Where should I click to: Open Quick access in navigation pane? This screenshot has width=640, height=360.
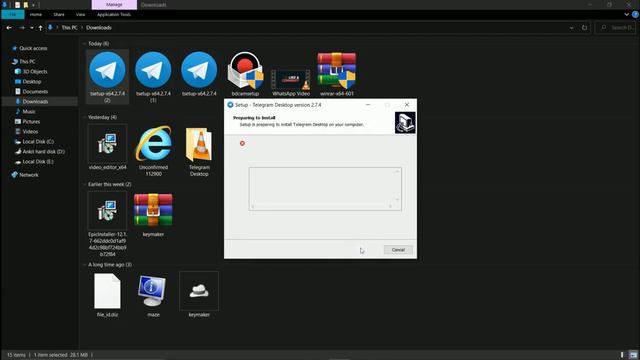[29, 48]
